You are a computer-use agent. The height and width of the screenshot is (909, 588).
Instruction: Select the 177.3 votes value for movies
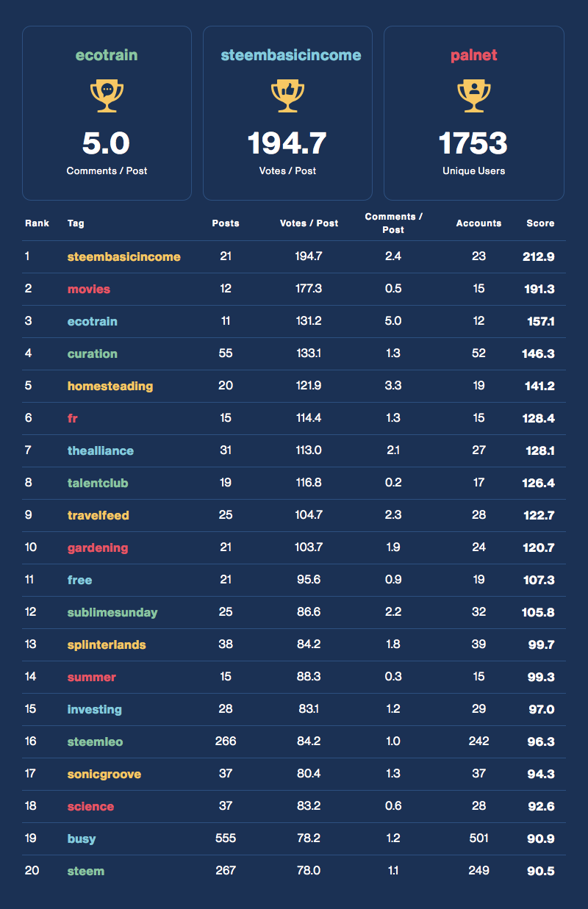click(x=309, y=290)
